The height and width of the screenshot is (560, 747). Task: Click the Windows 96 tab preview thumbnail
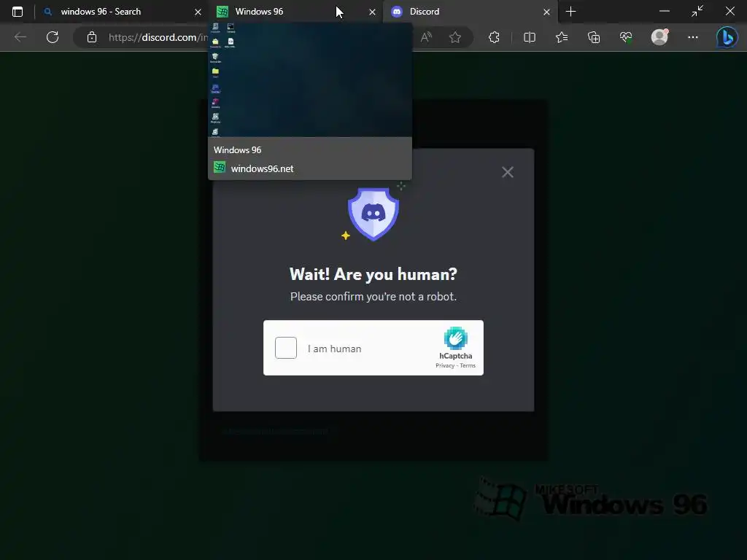pyautogui.click(x=310, y=80)
